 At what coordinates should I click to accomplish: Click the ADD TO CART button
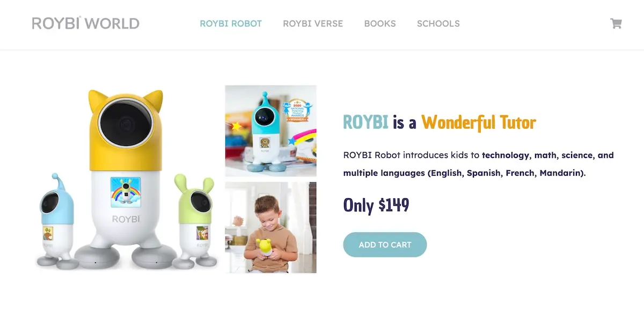pos(385,244)
